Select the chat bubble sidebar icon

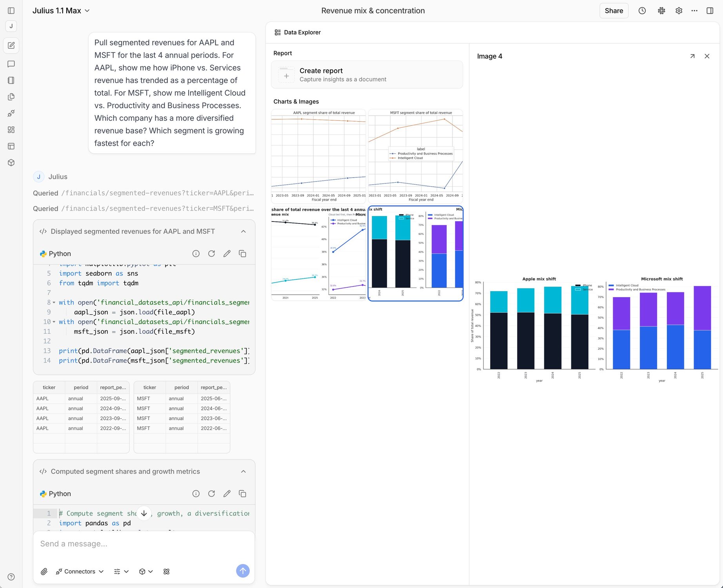[x=11, y=64]
